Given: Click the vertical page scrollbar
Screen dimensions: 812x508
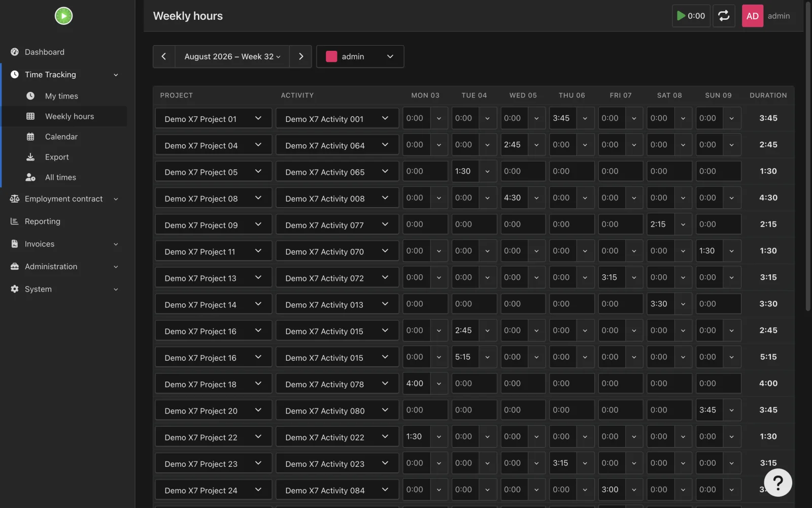Looking at the screenshot, I should pos(808,156).
